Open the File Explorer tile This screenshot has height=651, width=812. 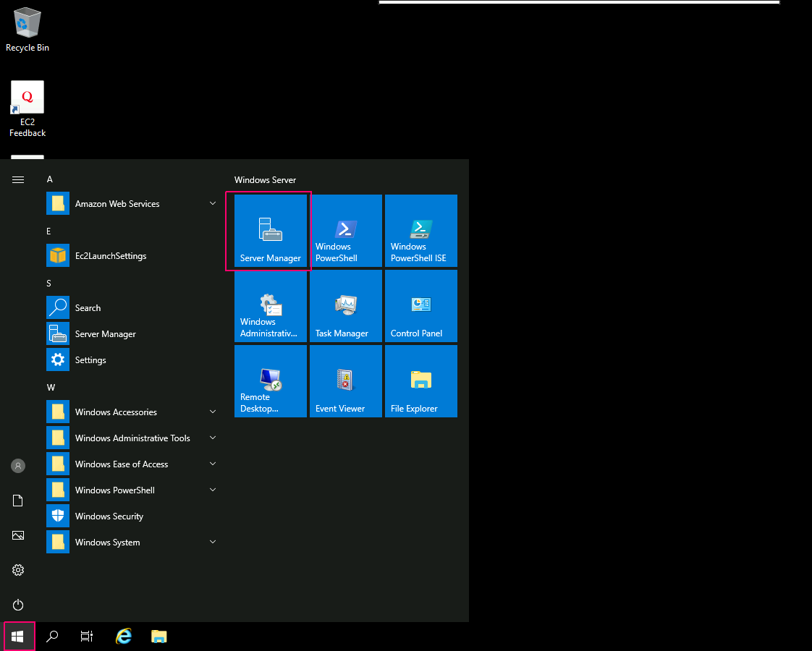coord(421,381)
